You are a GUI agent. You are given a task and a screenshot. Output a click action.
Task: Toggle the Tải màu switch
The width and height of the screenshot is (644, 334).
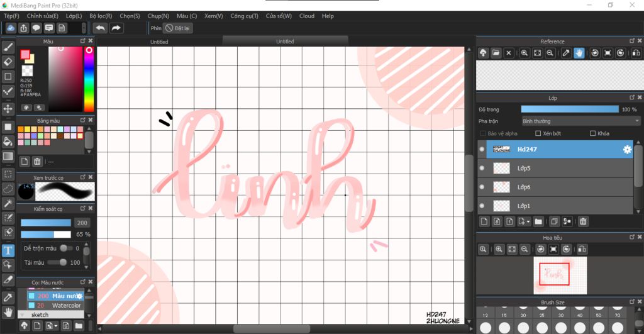pos(56,262)
